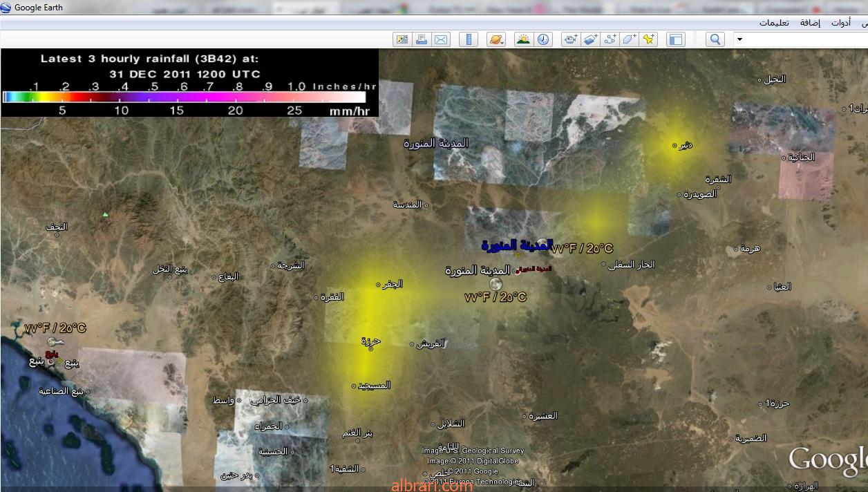The width and height of the screenshot is (868, 492).
Task: Click into the search input field
Action: point(805,39)
